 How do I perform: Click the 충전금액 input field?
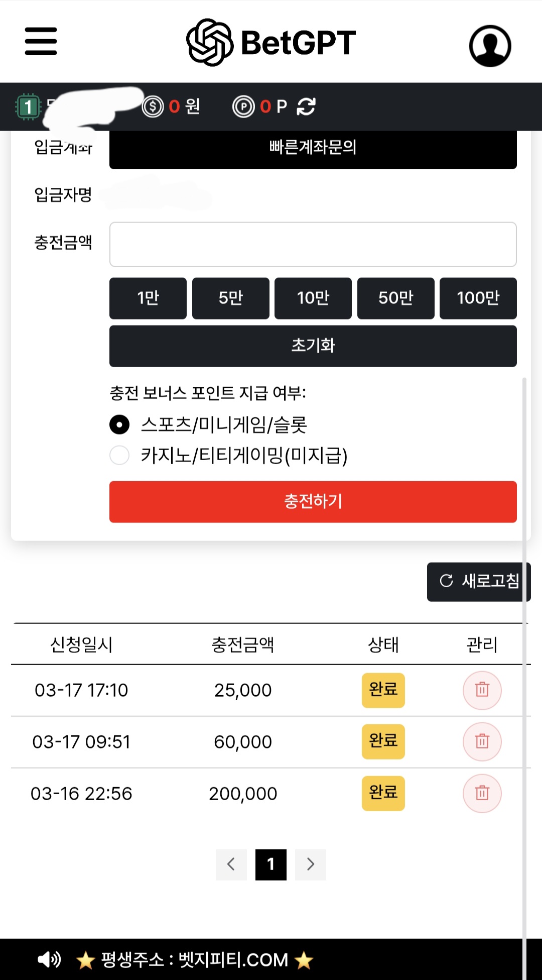(313, 245)
